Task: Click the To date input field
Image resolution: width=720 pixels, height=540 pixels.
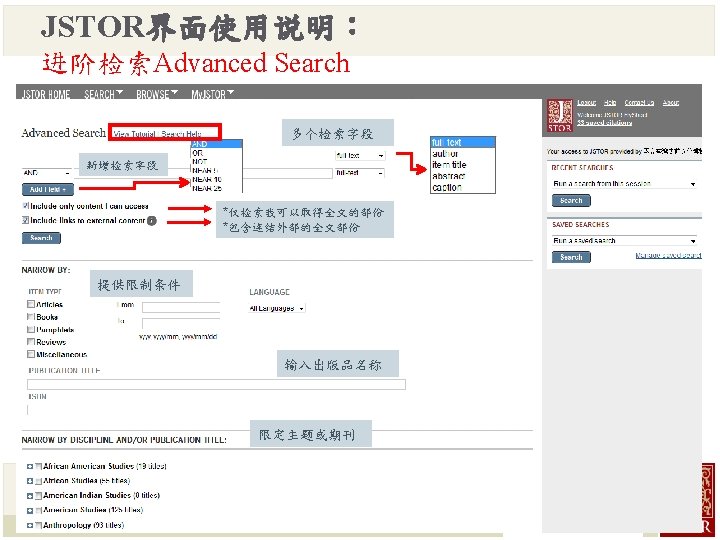Action: coord(181,323)
